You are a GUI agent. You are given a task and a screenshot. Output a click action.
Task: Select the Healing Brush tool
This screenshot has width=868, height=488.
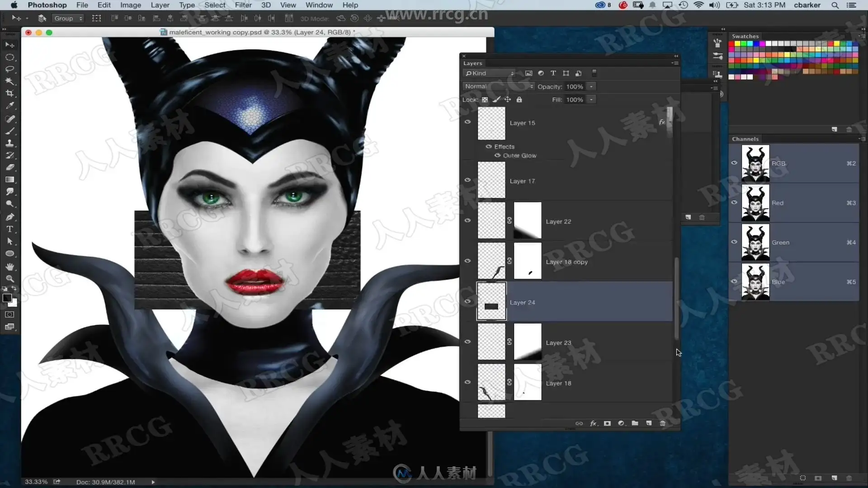click(x=10, y=119)
